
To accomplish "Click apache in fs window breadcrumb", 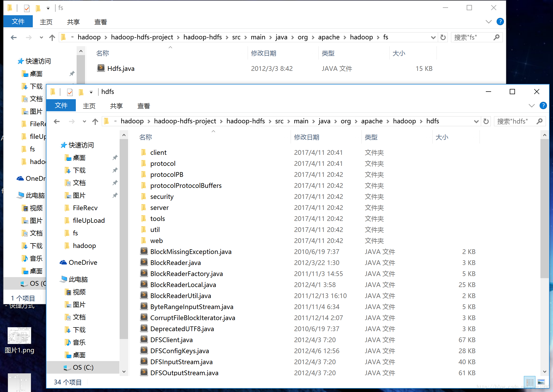I will tap(329, 37).
